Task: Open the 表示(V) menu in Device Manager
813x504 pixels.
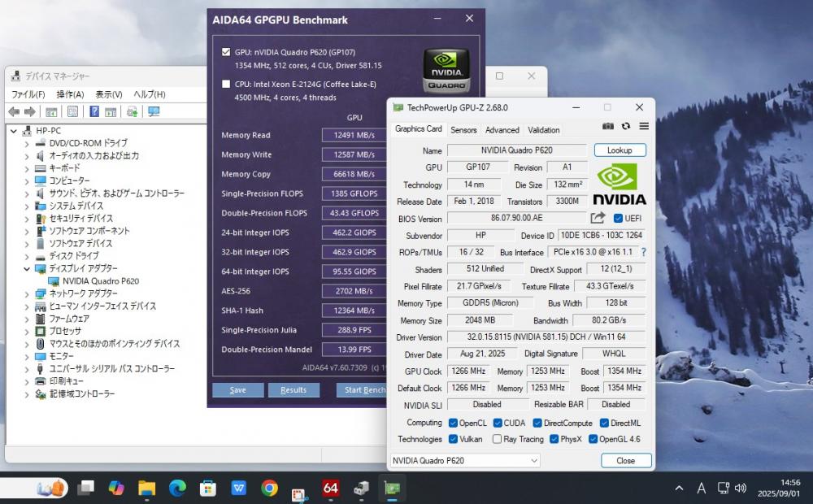Action: coord(109,94)
